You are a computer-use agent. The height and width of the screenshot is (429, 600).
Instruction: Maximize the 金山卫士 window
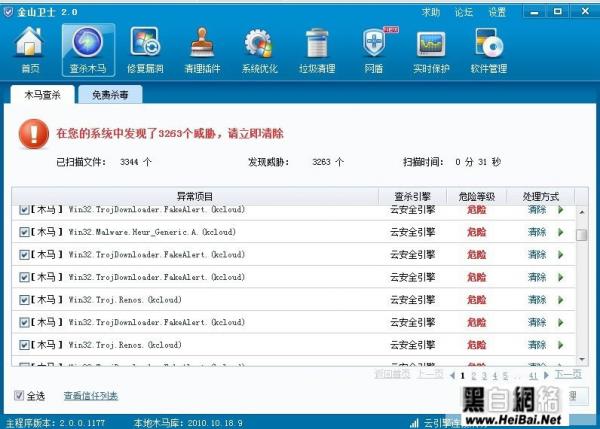558,12
